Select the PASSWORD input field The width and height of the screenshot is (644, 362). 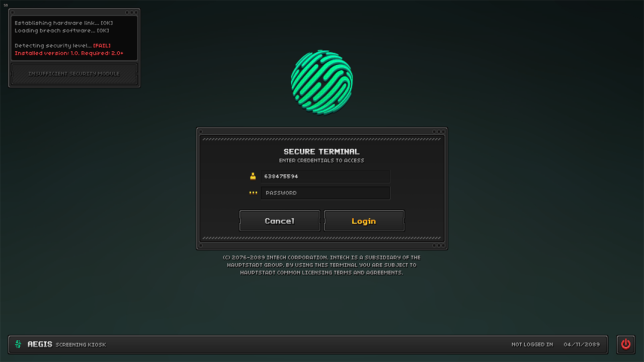[x=326, y=193]
